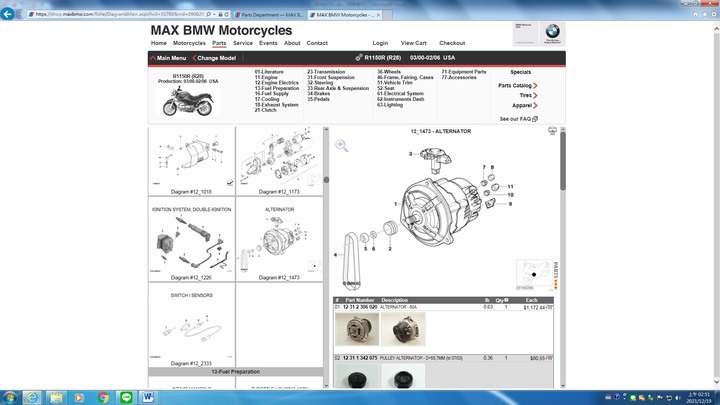Image resolution: width=720 pixels, height=405 pixels.
Task: Click the Checkout link
Action: [452, 43]
